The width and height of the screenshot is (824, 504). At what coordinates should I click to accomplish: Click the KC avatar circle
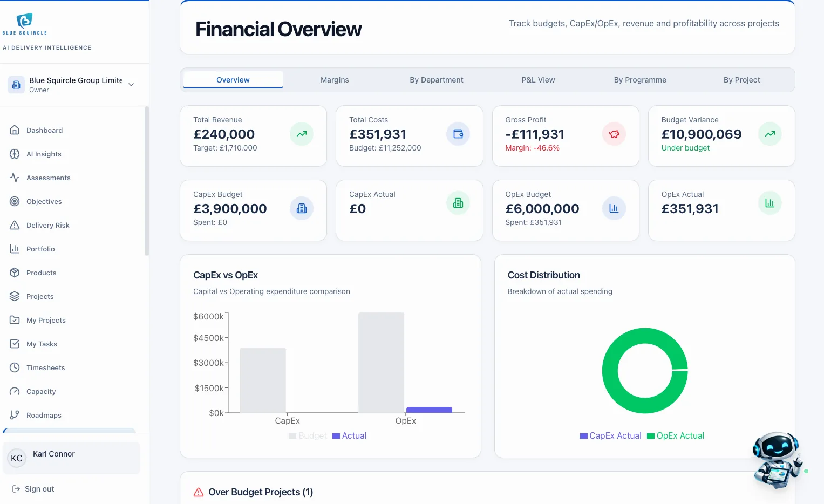(17, 458)
